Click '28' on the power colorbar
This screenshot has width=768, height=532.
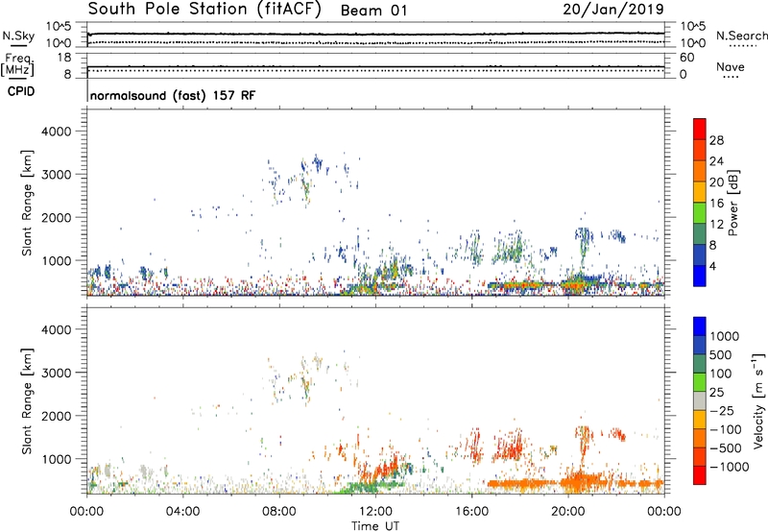(x=716, y=140)
